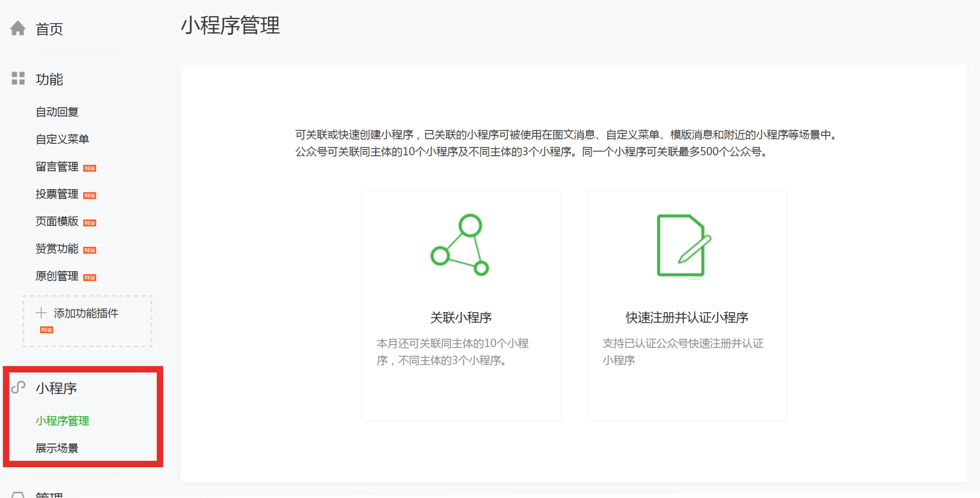This screenshot has height=498, width=980.
Task: Click the NEW badge beside 留言管理
Action: [x=89, y=168]
